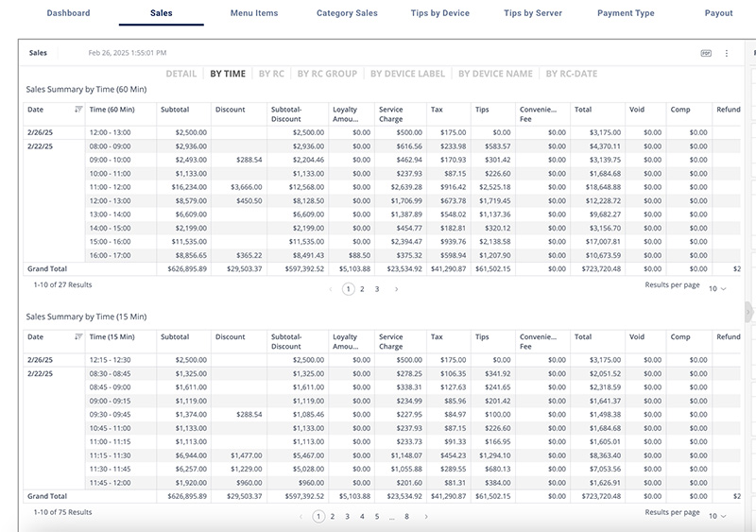This screenshot has width=756, height=532.
Task: Switch to BY RC GROUP view
Action: click(x=327, y=74)
